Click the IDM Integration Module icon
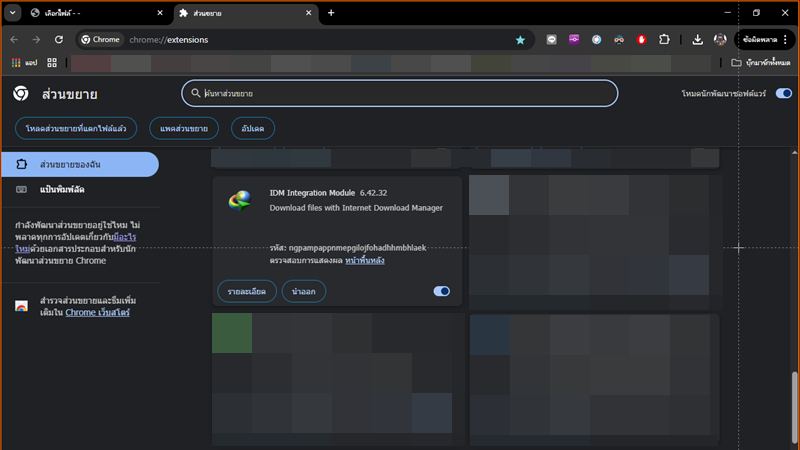The height and width of the screenshot is (450, 800). (x=239, y=201)
